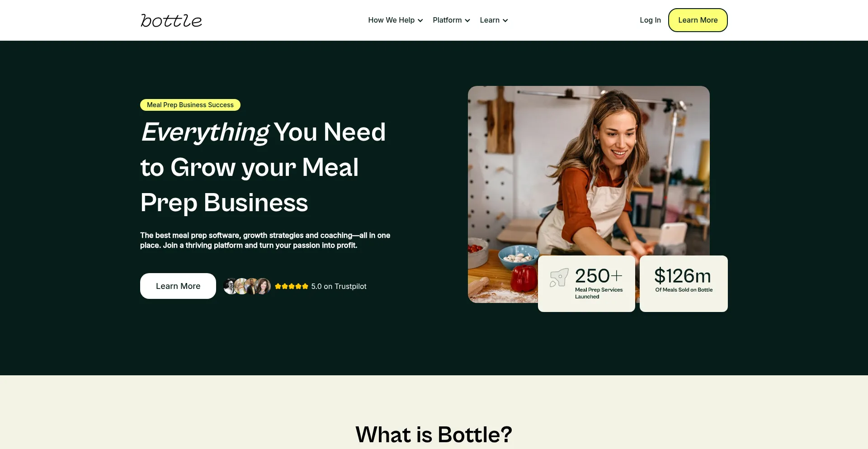Click the chevron next to How We Help
Image resolution: width=868 pixels, height=449 pixels.
[x=420, y=20]
